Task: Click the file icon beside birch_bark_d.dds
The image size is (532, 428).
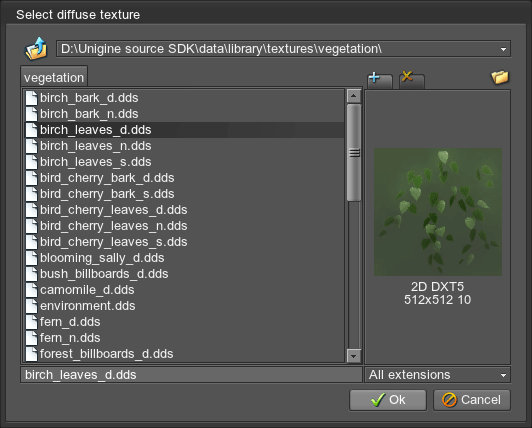Action: pyautogui.click(x=32, y=98)
